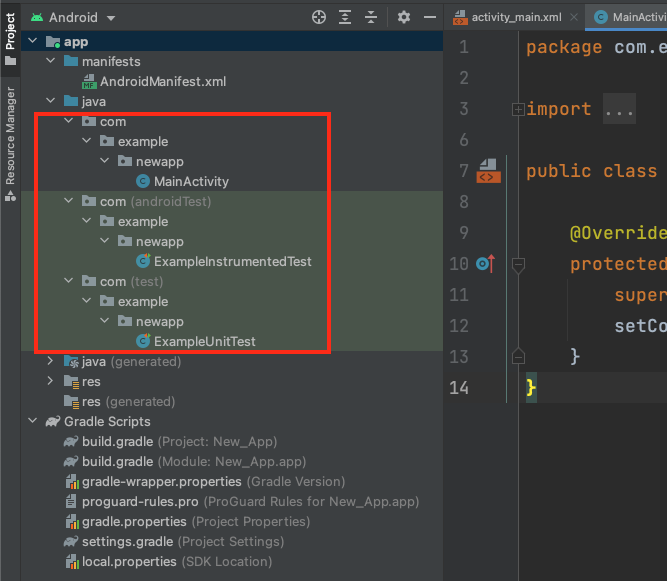Open the Resource Manager side tab

(x=10, y=144)
